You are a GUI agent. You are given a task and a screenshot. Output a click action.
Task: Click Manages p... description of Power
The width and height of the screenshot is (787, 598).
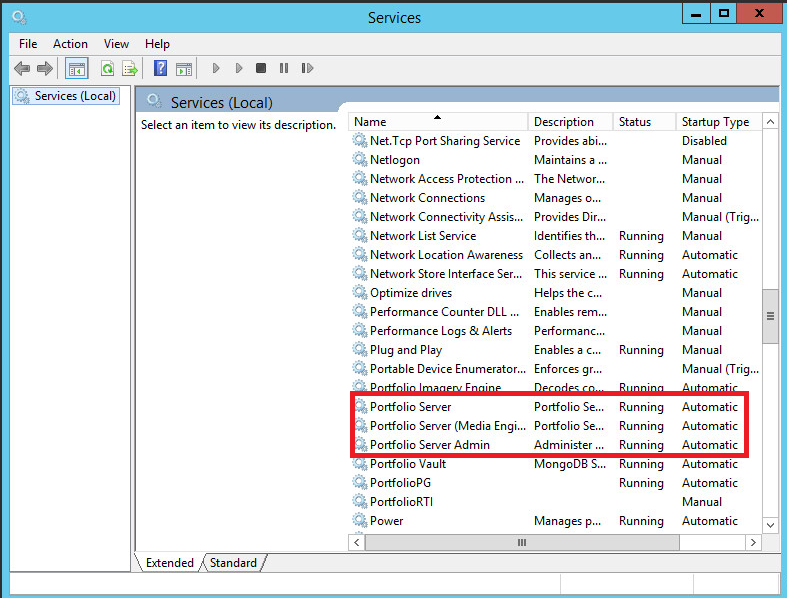(567, 521)
